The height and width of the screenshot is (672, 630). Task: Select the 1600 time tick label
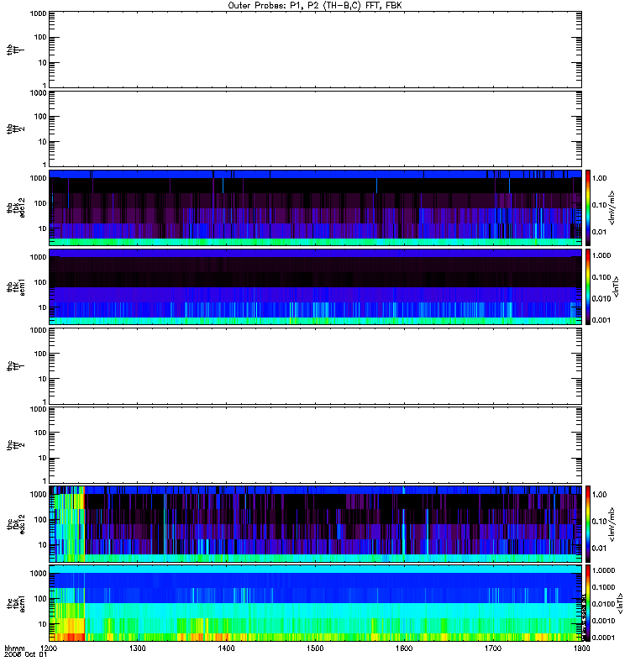(x=404, y=648)
